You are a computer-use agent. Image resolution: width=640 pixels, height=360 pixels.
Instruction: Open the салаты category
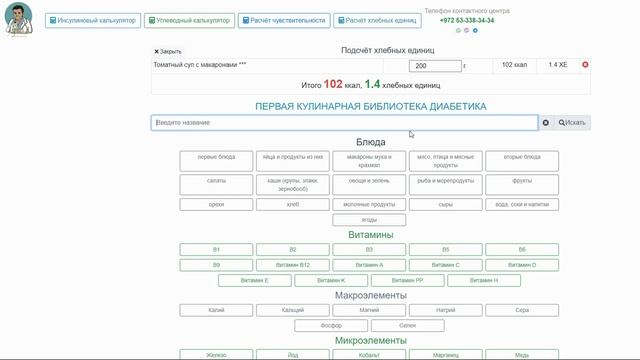(x=216, y=185)
